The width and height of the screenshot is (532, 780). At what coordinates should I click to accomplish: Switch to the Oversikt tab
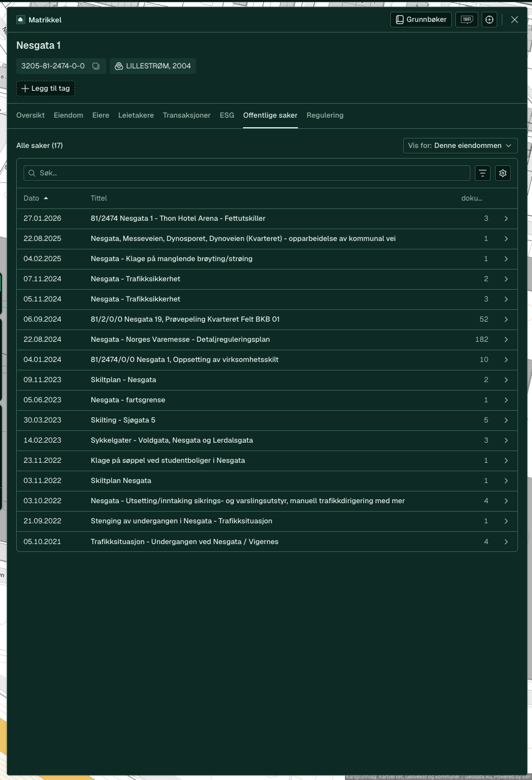click(30, 115)
